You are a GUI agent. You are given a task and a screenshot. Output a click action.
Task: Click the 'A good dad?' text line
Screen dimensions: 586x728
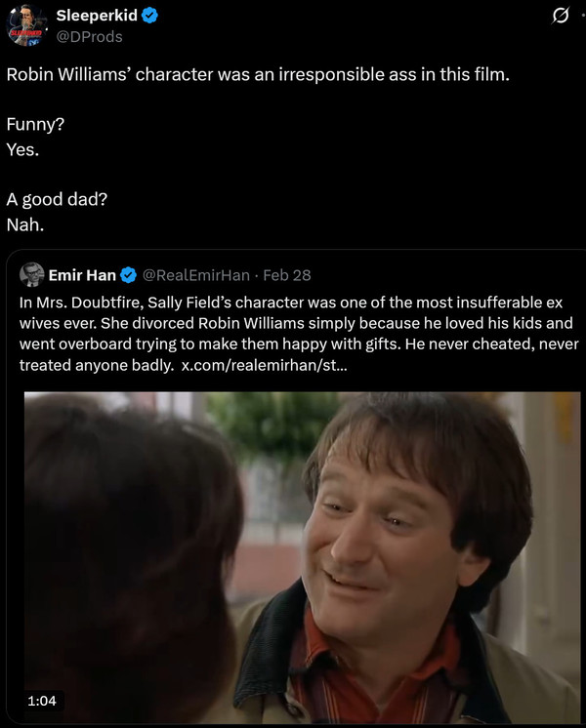coord(57,199)
